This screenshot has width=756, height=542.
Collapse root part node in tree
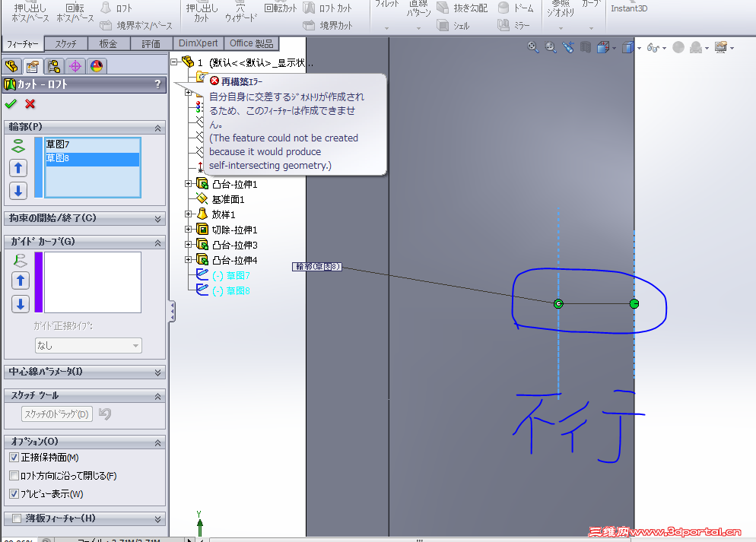point(173,62)
